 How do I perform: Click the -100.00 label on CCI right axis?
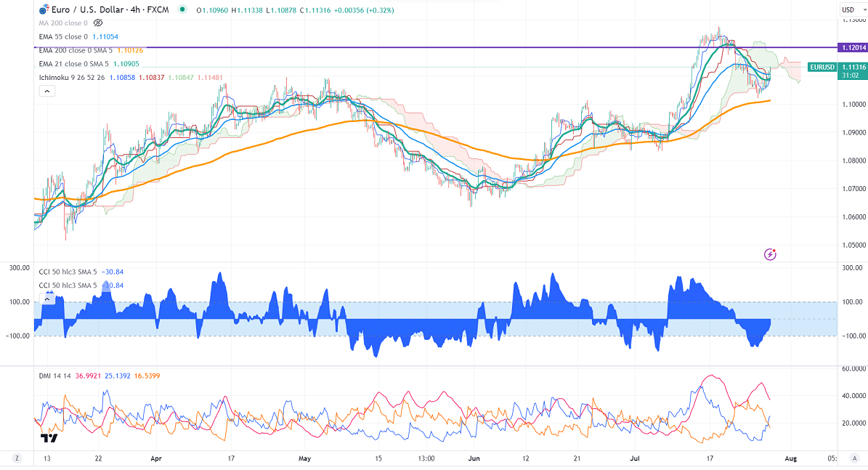(x=853, y=336)
